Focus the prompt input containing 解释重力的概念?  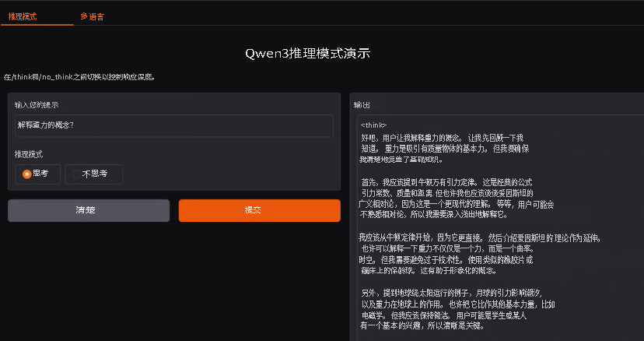(174, 126)
